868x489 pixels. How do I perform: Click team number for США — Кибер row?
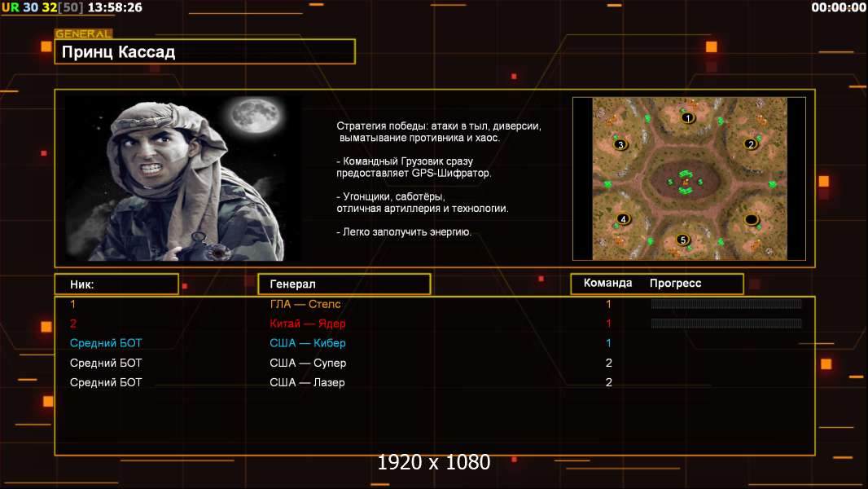[608, 343]
